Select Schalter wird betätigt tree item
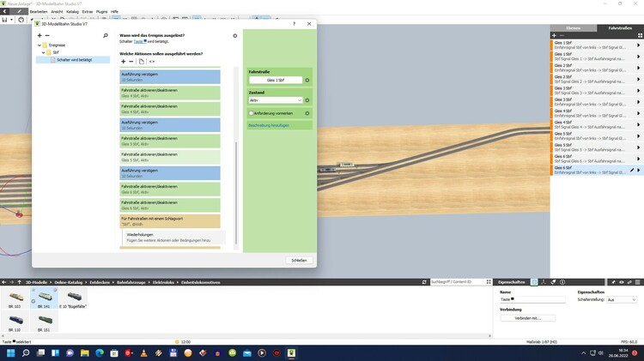Image resolution: width=644 pixels, height=361 pixels. (73, 60)
